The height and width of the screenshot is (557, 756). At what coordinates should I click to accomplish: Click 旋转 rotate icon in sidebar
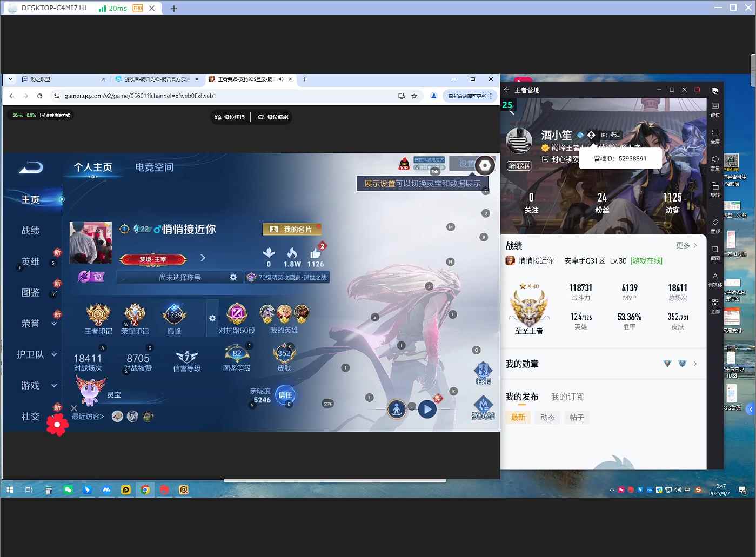[x=715, y=186]
